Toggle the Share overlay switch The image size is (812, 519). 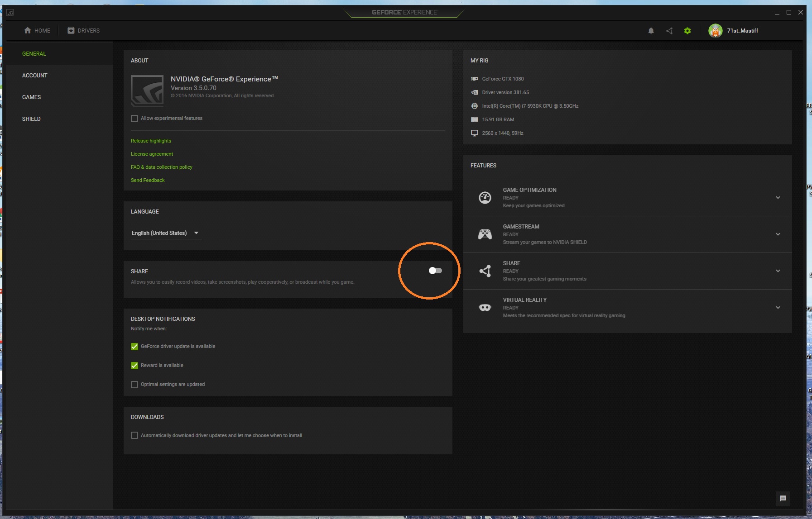pos(435,271)
